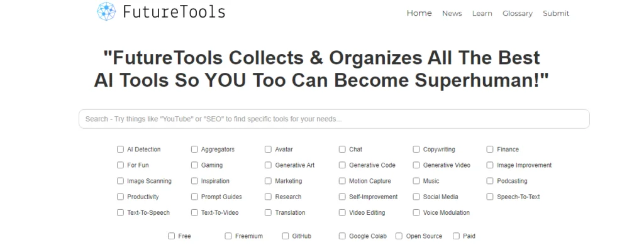Select the Voice Modulation checkbox
Image resolution: width=644 pixels, height=250 pixels.
pyautogui.click(x=416, y=213)
